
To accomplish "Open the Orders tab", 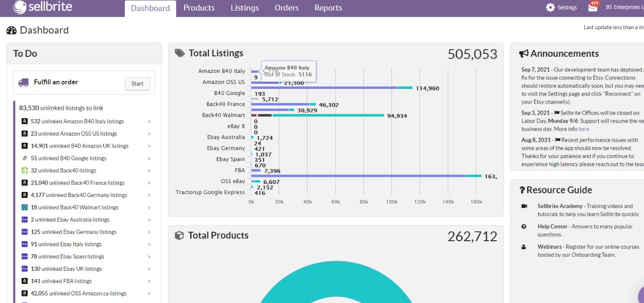I will tap(287, 8).
